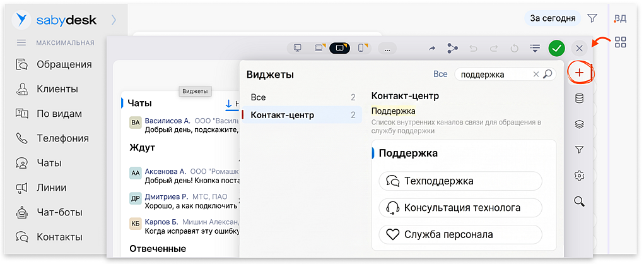Select the tablet landscape device view toggle
Image resolution: width=644 pixels, height=264 pixels.
click(339, 48)
